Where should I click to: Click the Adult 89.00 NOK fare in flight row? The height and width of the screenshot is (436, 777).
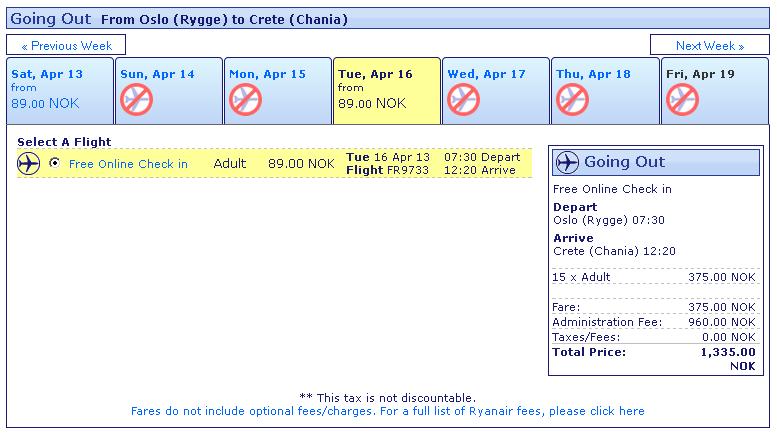(x=274, y=164)
